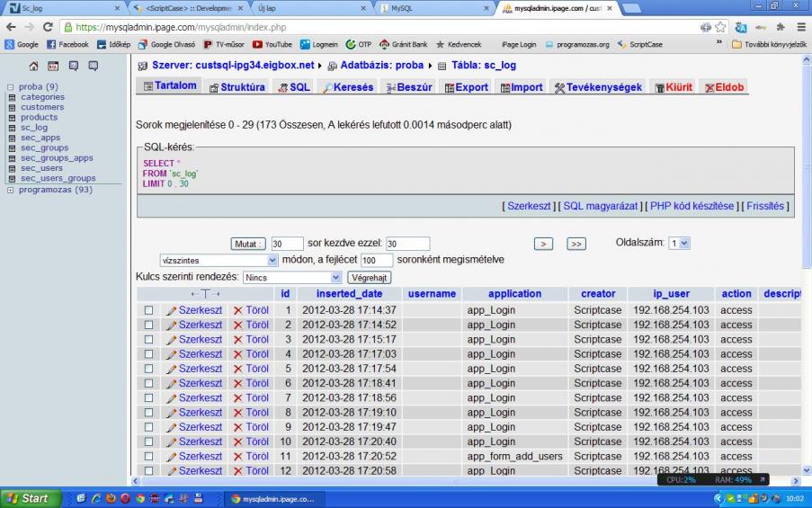Click the Frissítés link
The image size is (812, 508).
[x=765, y=206]
